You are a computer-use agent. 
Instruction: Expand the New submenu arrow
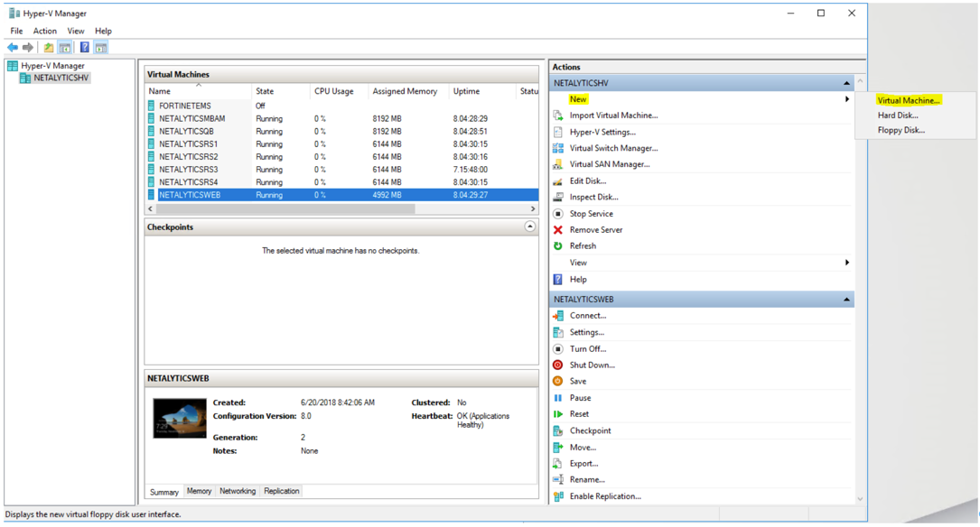point(847,99)
